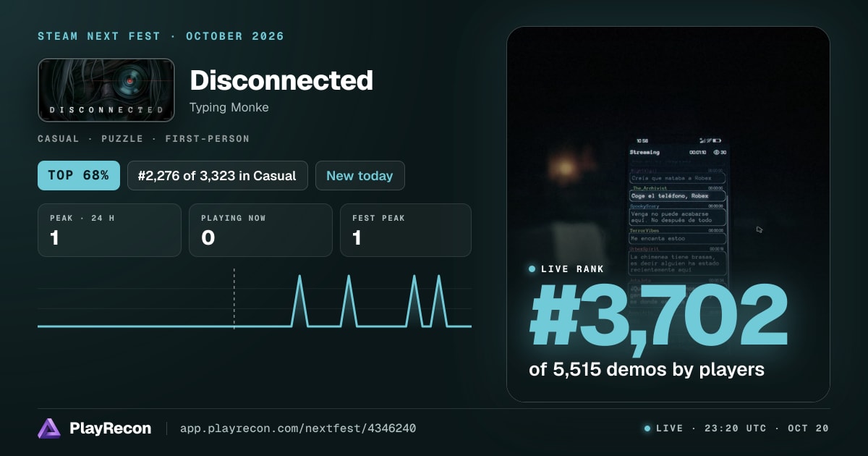Click the LIVE RANK indicator dot
This screenshot has height=456, width=868.
[x=532, y=269]
